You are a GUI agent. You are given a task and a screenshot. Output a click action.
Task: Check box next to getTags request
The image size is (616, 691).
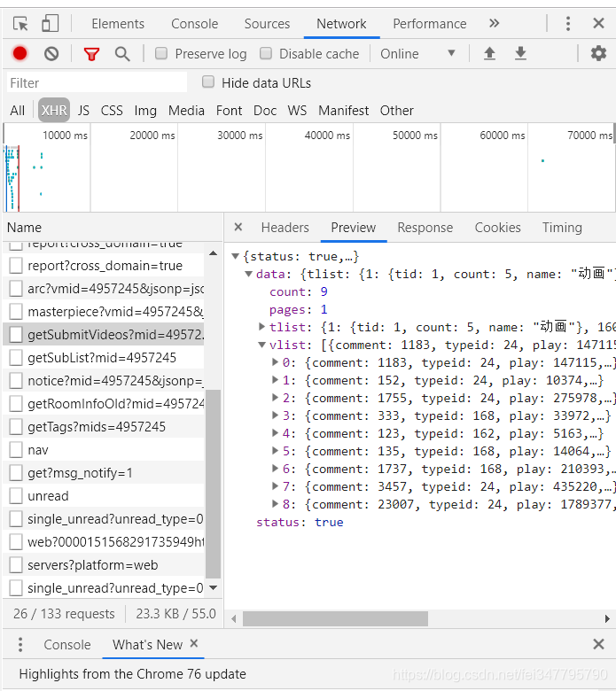pyautogui.click(x=16, y=427)
